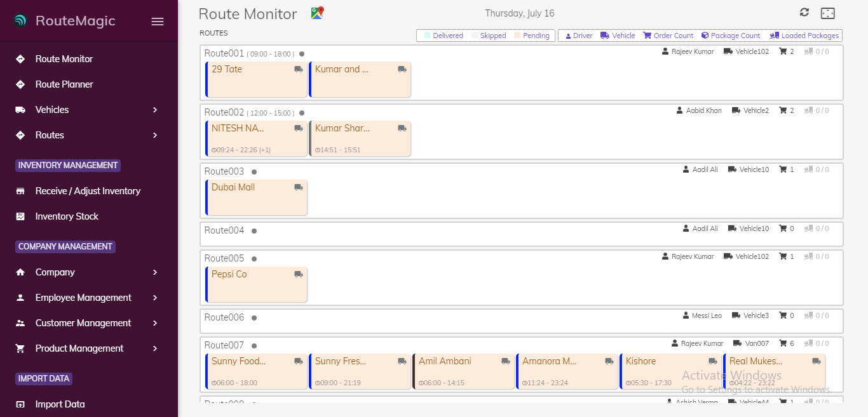Click the truck icon on Dubai Mall card
Image resolution: width=868 pixels, height=417 pixels.
click(x=299, y=187)
